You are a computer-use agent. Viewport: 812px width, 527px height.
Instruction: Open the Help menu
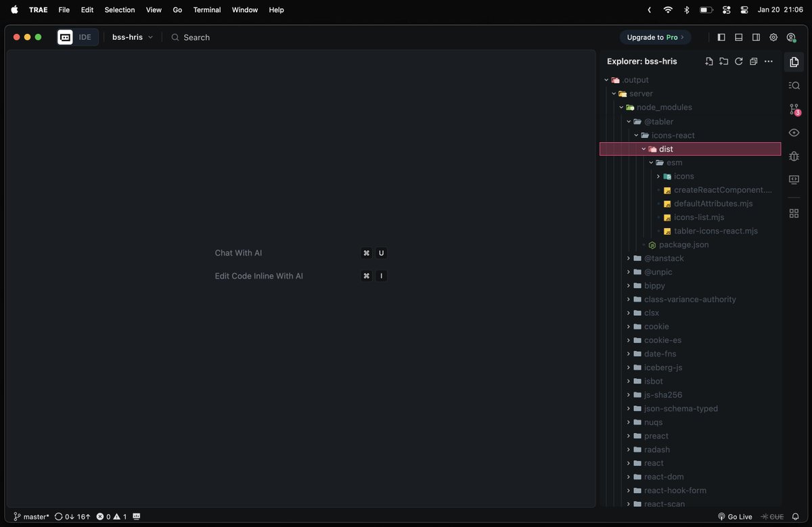[x=277, y=10]
